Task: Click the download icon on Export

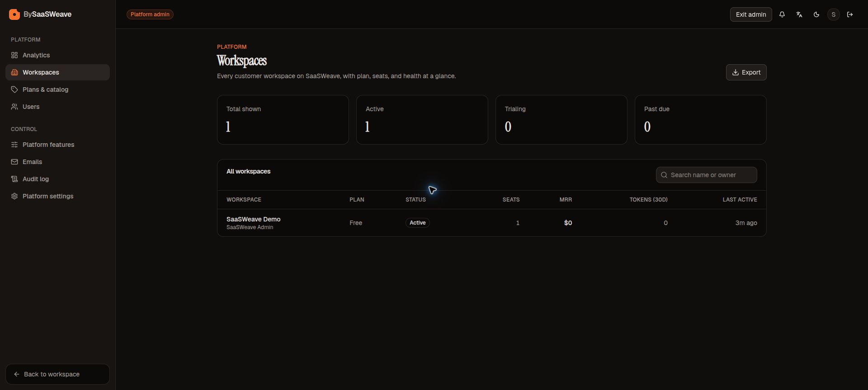Action: coord(736,72)
